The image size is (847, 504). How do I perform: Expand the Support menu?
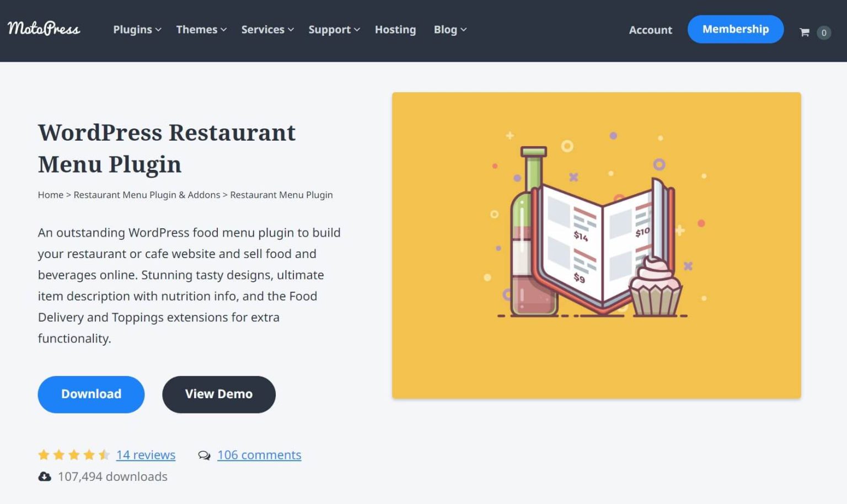tap(333, 30)
